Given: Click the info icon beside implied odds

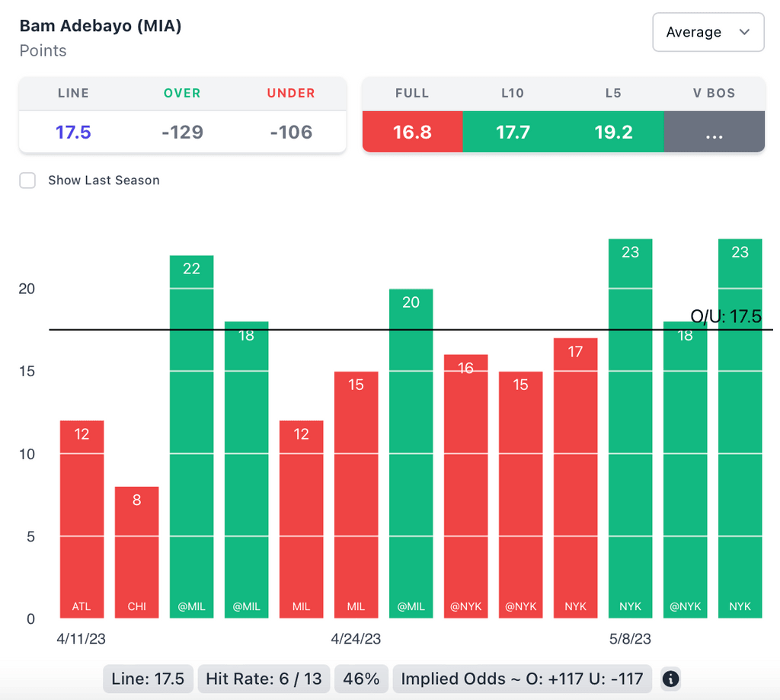Looking at the screenshot, I should coord(670,679).
